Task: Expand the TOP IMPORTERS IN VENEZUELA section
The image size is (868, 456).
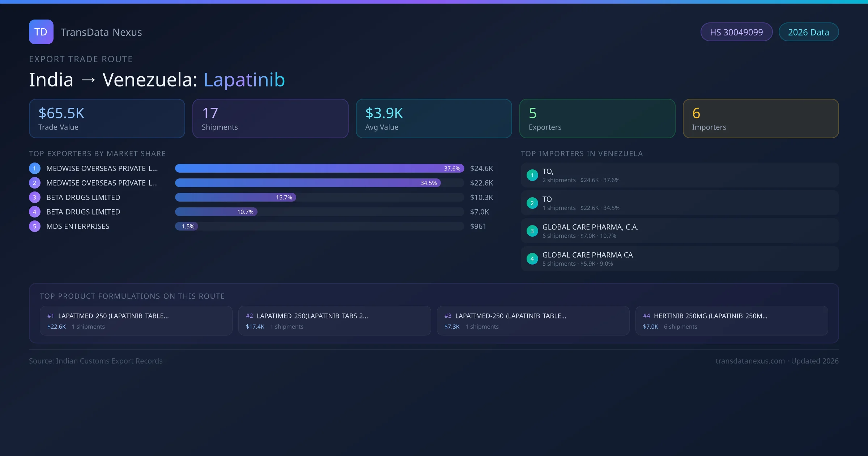Action: [x=582, y=153]
